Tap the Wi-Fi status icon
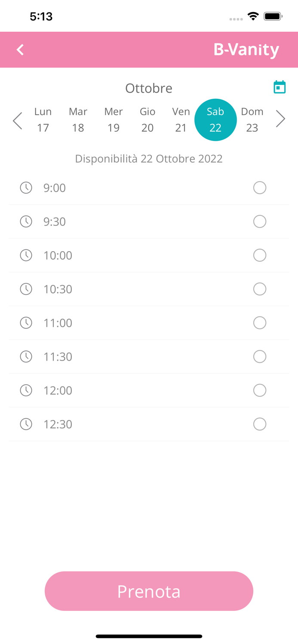 253,16
